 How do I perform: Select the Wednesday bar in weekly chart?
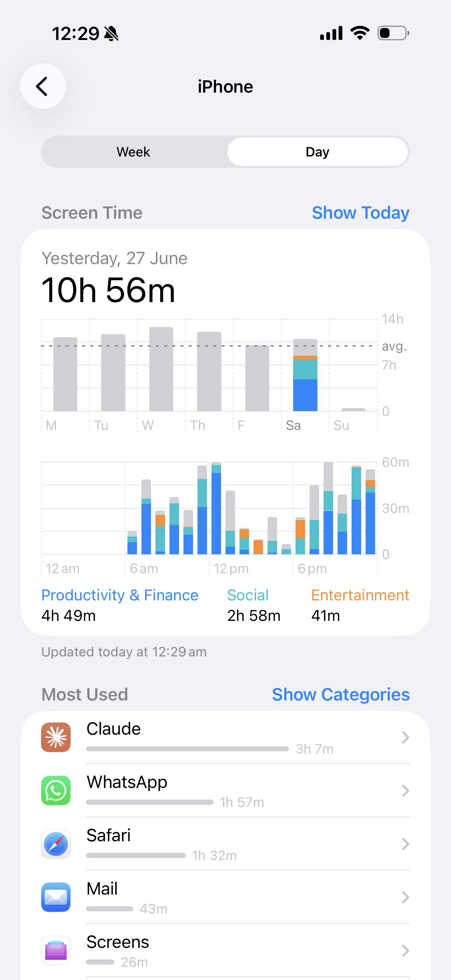161,369
